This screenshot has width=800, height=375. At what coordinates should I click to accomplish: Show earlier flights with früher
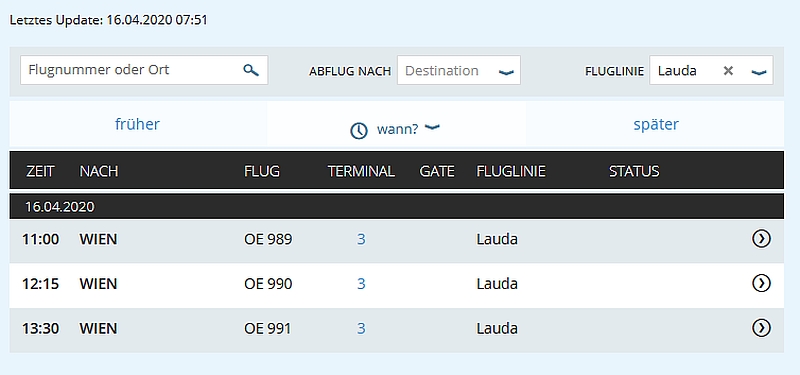tap(137, 124)
